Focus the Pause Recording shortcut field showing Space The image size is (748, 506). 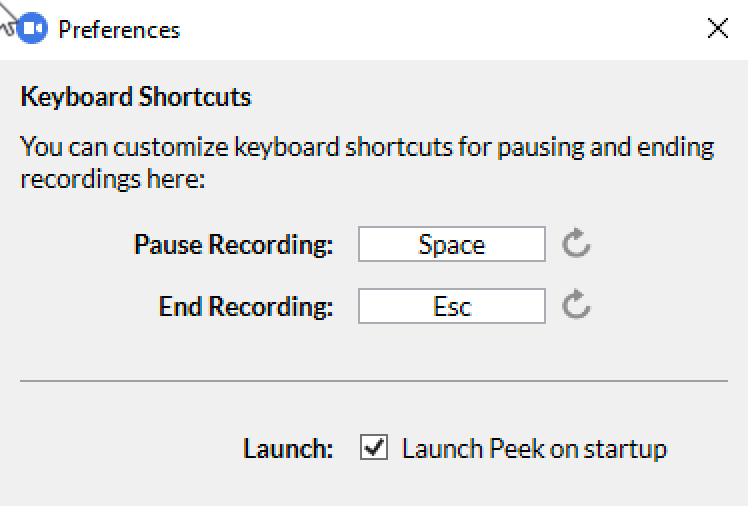452,244
